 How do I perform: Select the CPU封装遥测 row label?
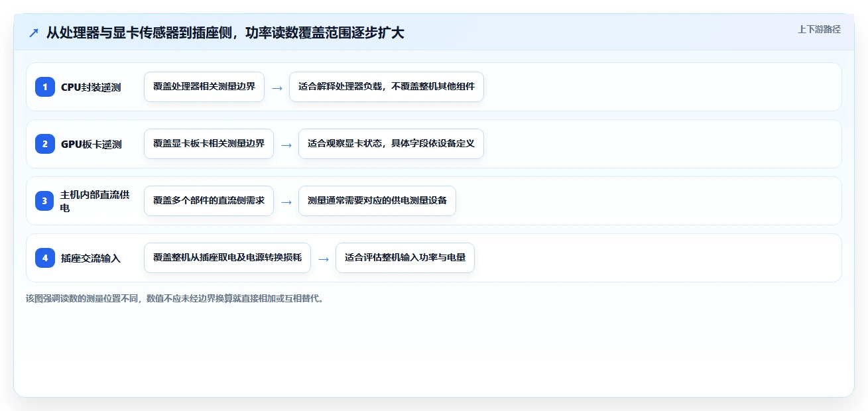pyautogui.click(x=91, y=87)
